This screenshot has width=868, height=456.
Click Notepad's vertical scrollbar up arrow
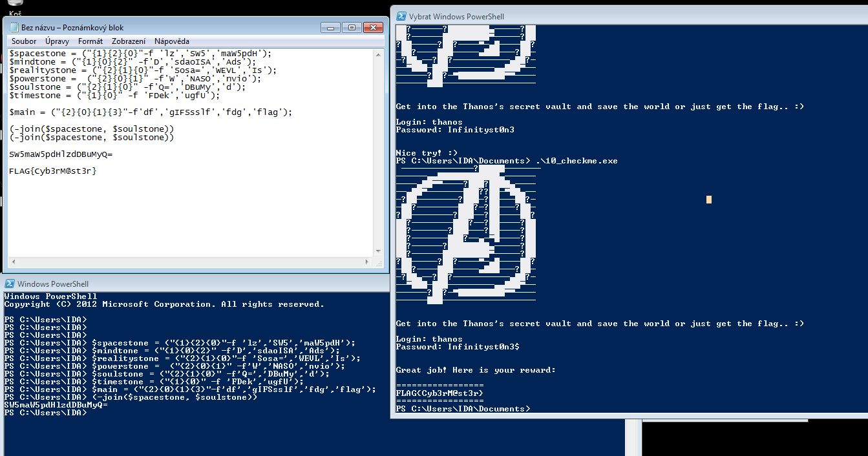[379, 54]
